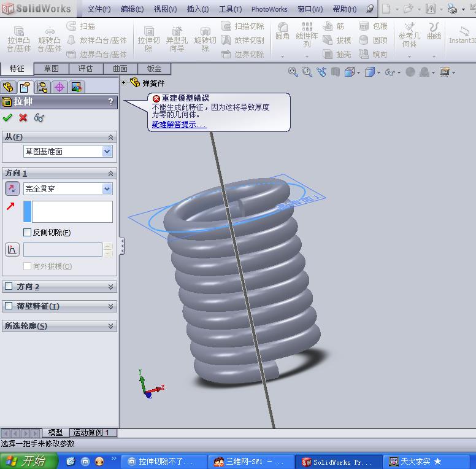Enable the 反侧切除(F) checkbox
The width and height of the screenshot is (476, 469).
pos(28,233)
